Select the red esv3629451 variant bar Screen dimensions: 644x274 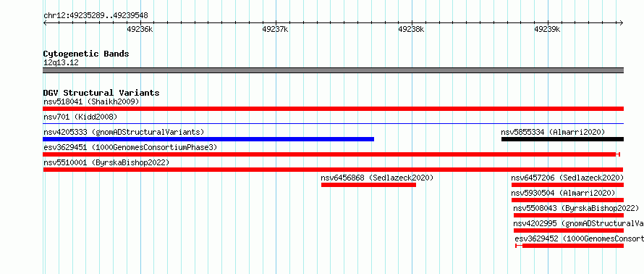pos(331,154)
